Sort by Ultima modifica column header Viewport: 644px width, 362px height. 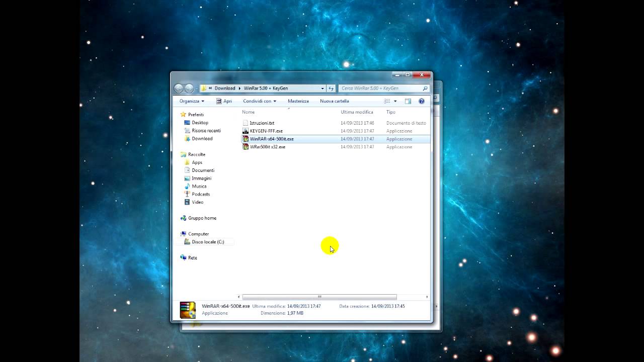357,112
